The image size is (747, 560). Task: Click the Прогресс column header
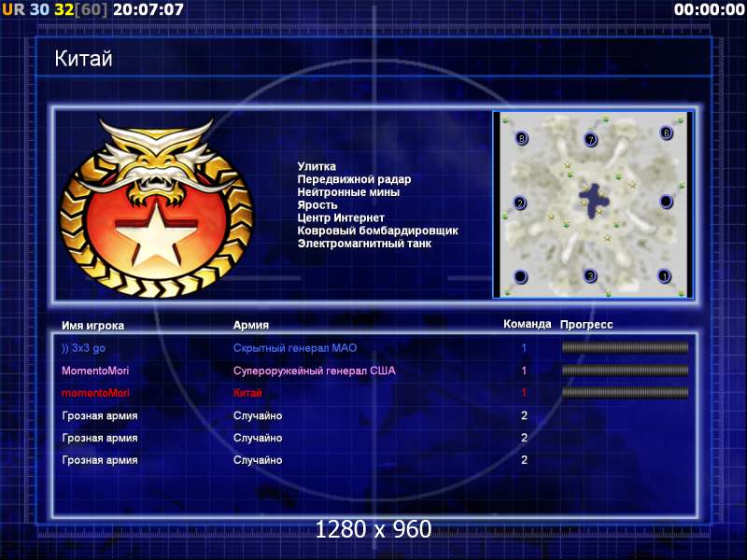(586, 324)
